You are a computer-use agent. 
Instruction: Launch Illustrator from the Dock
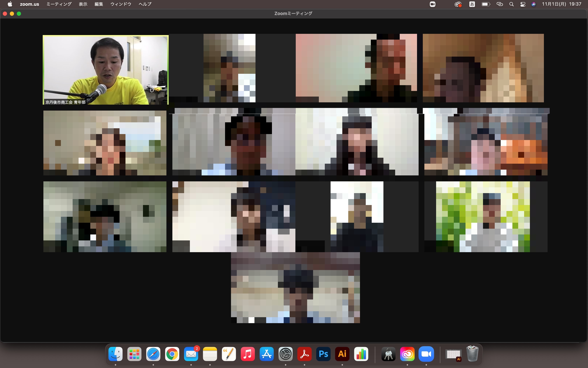[x=342, y=354]
